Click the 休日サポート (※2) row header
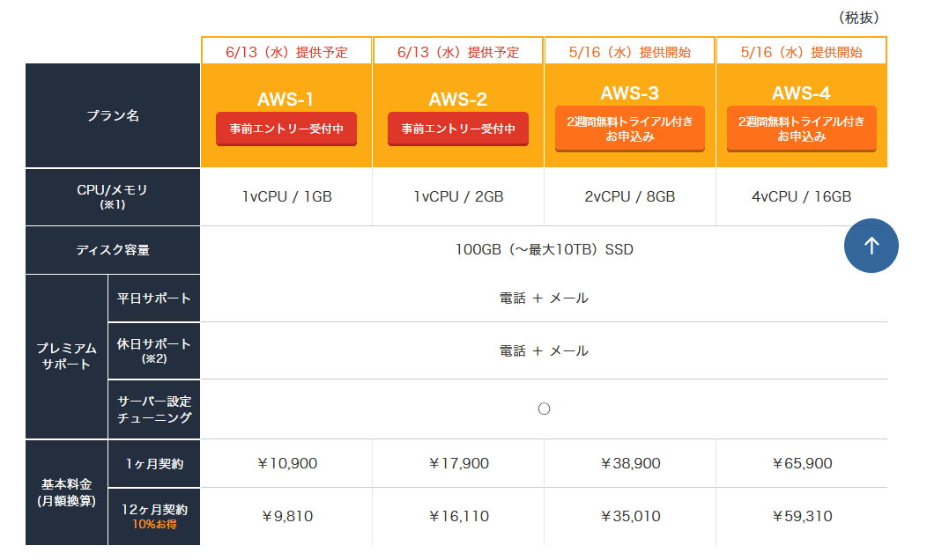This screenshot has height=560, width=927. pyautogui.click(x=153, y=351)
